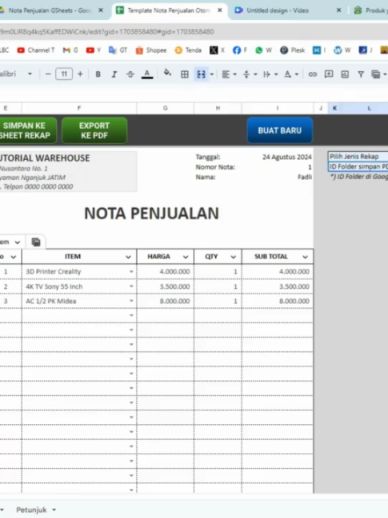
Task: Open the X bookmark
Action: click(217, 50)
